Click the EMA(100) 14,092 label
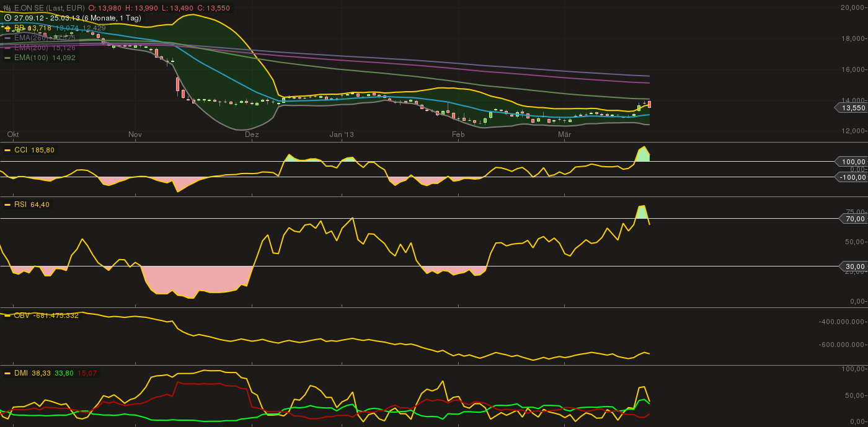The width and height of the screenshot is (868, 427). 45,58
